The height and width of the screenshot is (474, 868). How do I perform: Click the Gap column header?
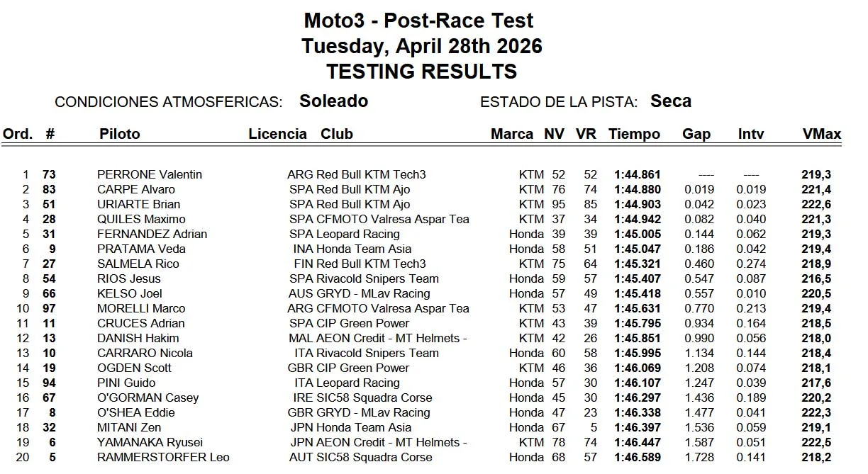pyautogui.click(x=696, y=134)
